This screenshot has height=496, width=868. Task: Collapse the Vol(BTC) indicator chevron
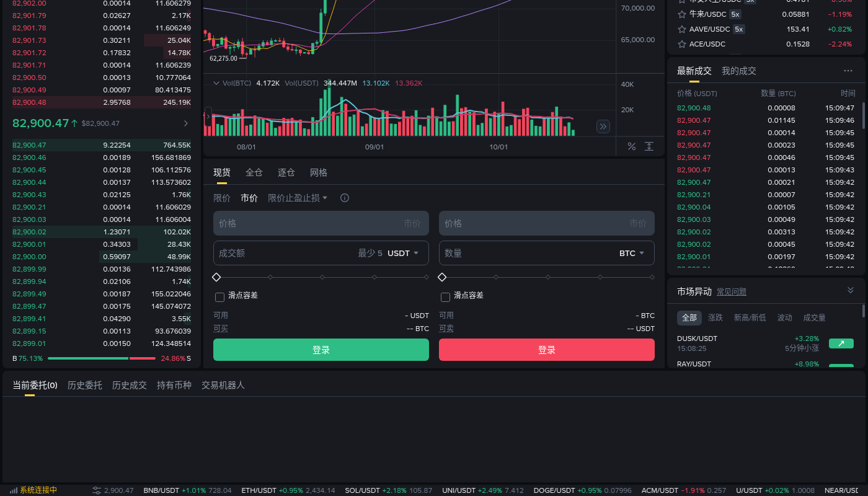pyautogui.click(x=216, y=82)
